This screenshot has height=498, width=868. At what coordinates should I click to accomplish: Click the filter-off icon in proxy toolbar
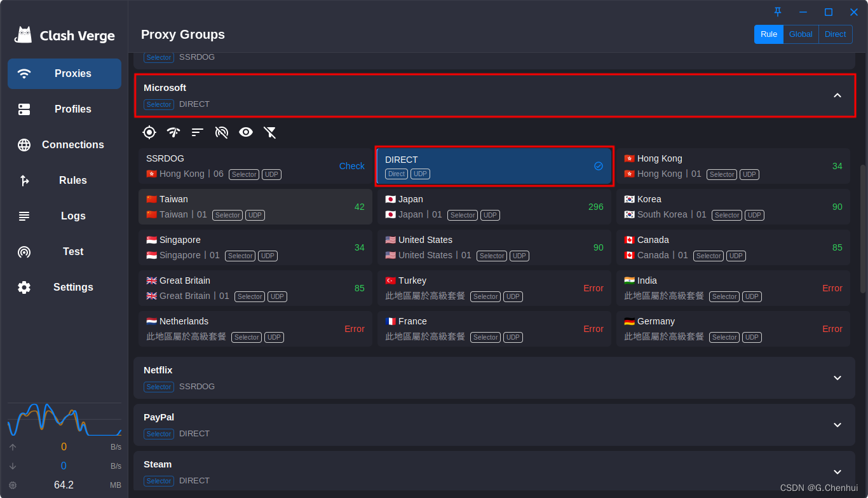[x=270, y=132]
